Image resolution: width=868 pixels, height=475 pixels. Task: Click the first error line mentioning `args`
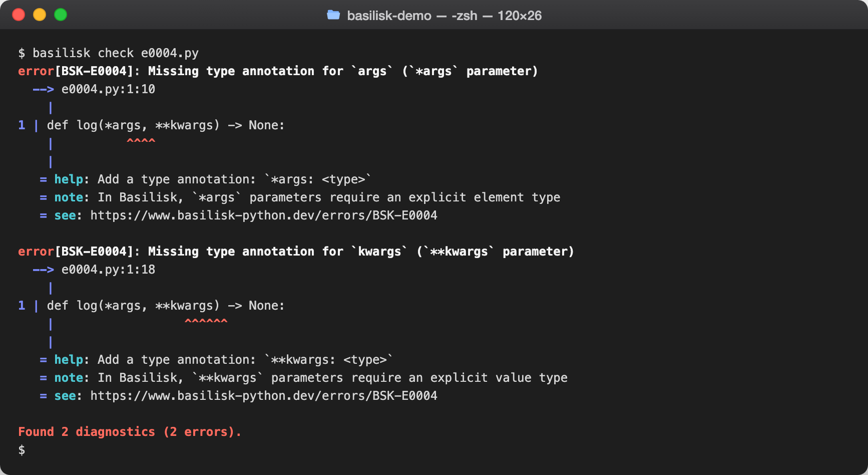click(x=278, y=71)
